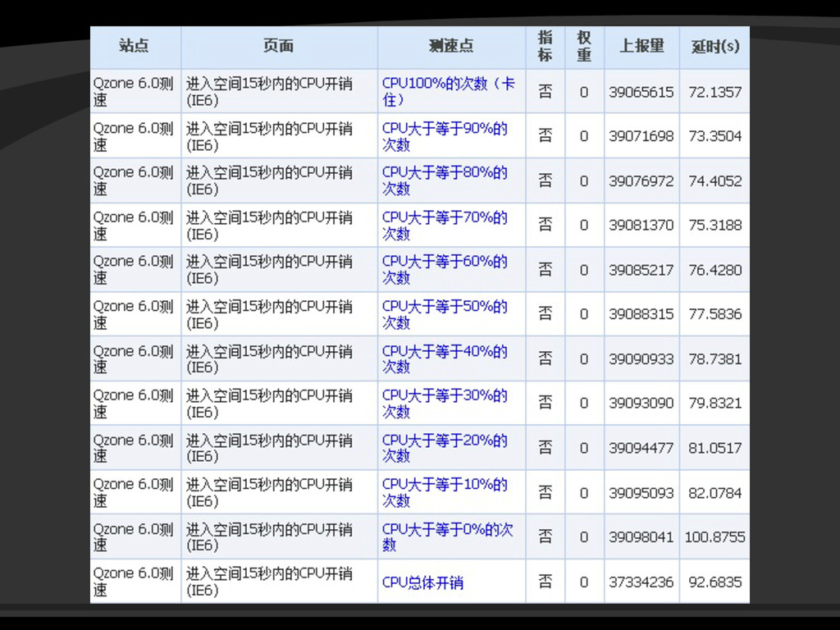Image resolution: width=840 pixels, height=630 pixels.
Task: Open the CPU大于等于60%的次数 link
Action: tap(445, 269)
